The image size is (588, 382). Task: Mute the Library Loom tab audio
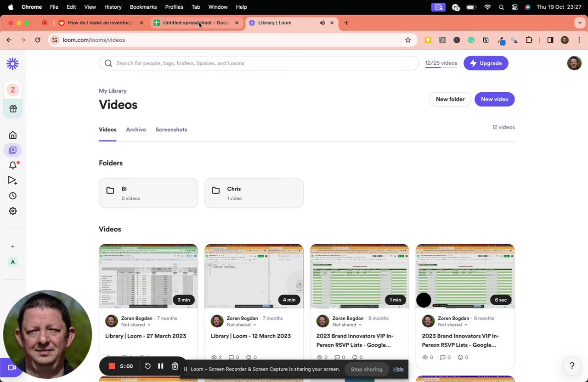pyautogui.click(x=322, y=22)
